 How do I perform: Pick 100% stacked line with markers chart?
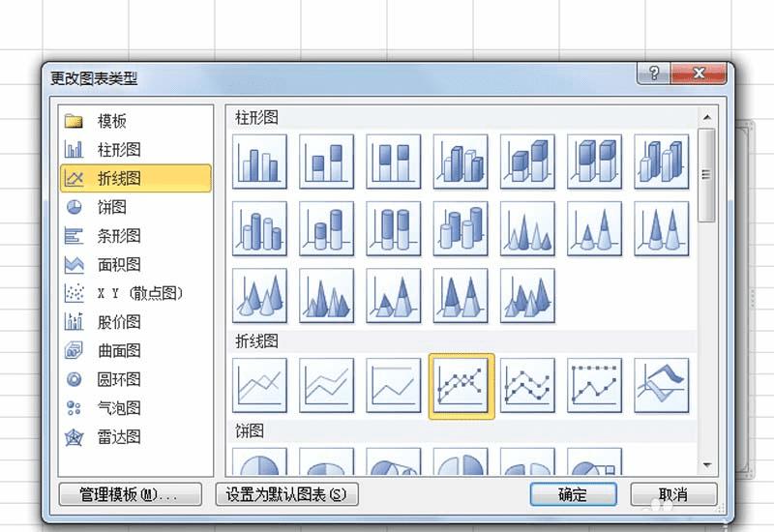point(594,385)
